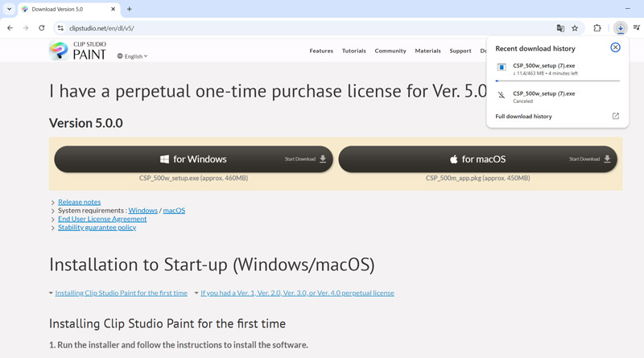
Task: Open the Tutorials menu item
Action: tap(353, 51)
